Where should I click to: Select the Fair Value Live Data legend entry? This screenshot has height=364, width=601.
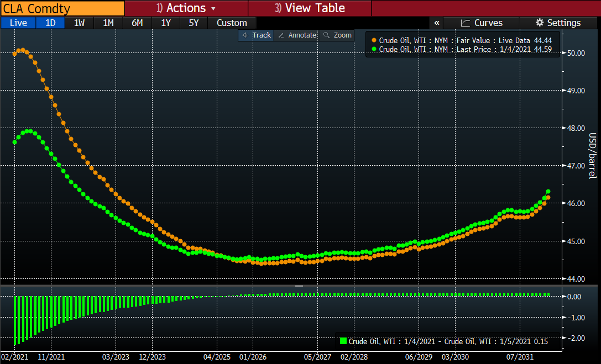point(462,40)
